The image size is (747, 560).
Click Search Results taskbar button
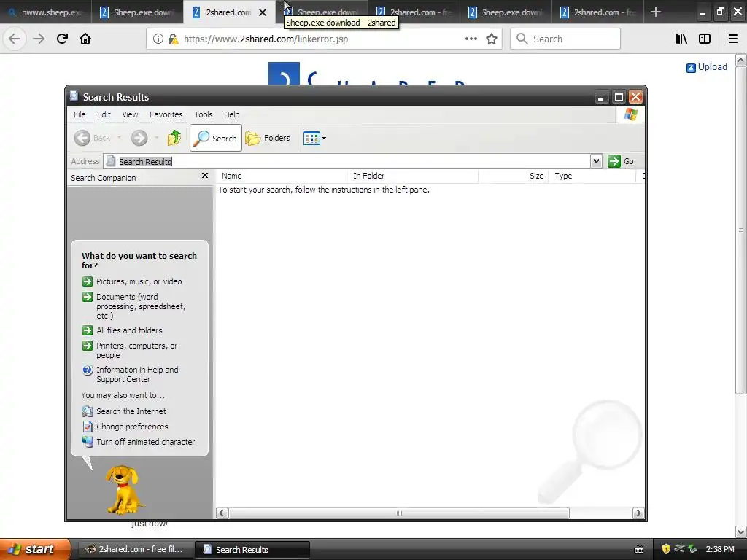coord(252,549)
